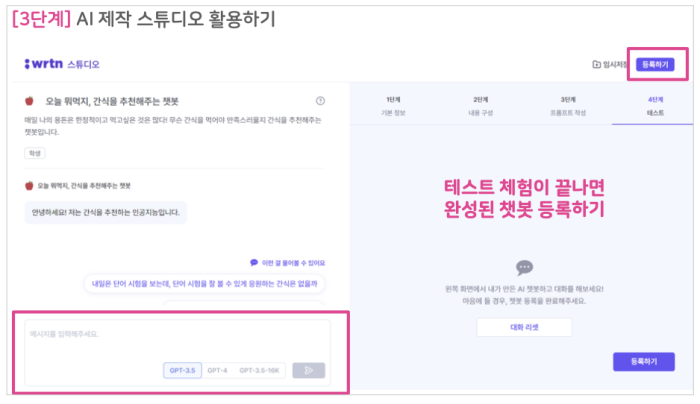Open the help question mark icon
This screenshot has width=700, height=404.
320,101
